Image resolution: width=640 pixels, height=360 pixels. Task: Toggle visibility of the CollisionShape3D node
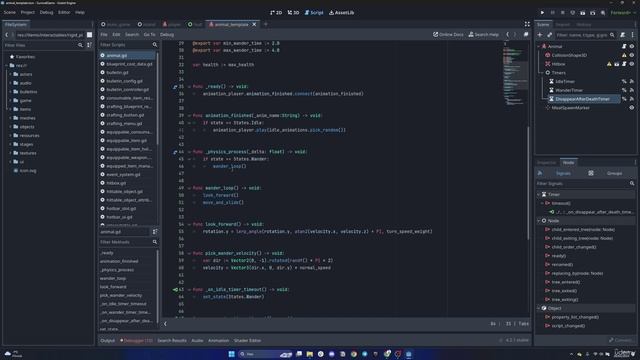point(632,55)
